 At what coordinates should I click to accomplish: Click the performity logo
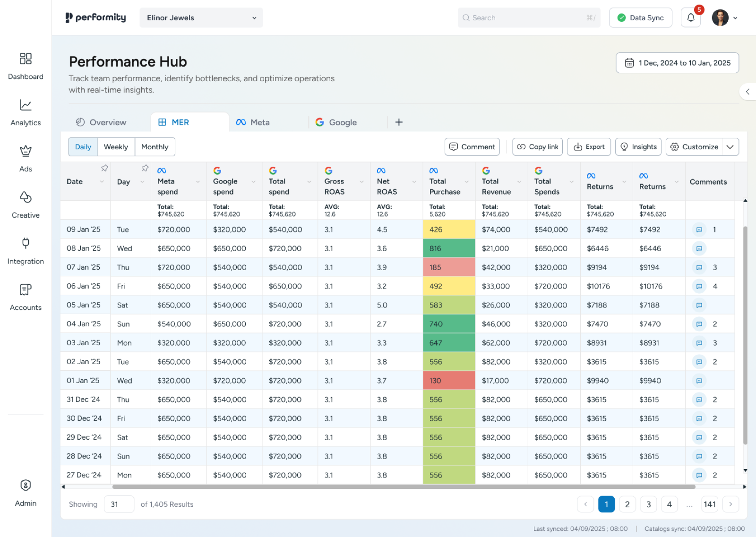click(95, 17)
